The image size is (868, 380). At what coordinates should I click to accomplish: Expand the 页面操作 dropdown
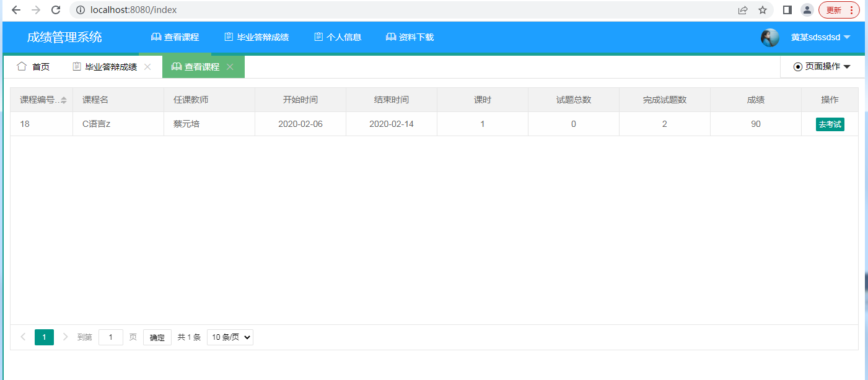tap(822, 67)
